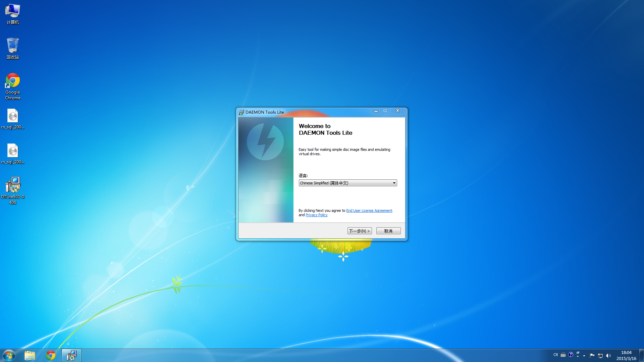Click the "Welcome to DAEMON Tools Lite" heading
The image size is (644, 362).
click(x=325, y=129)
